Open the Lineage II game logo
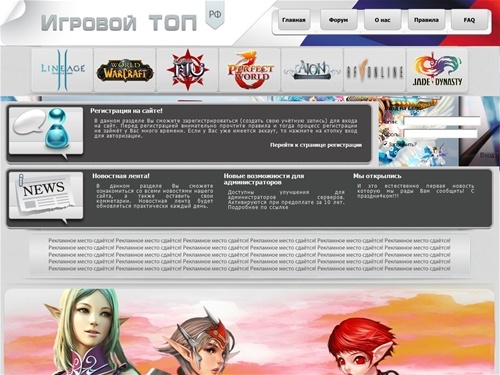The width and height of the screenshot is (500, 375). pyautogui.click(x=62, y=70)
